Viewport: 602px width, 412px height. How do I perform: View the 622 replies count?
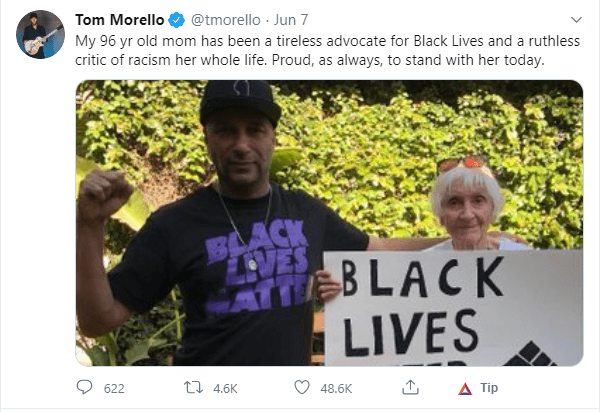pyautogui.click(x=114, y=389)
